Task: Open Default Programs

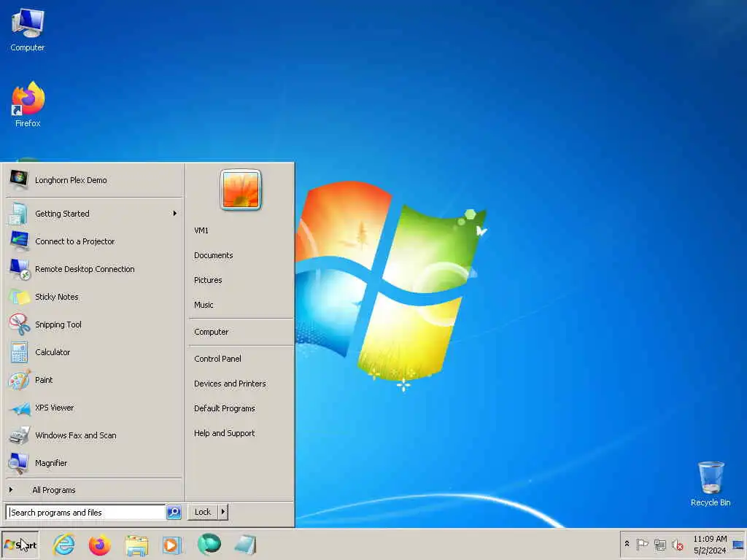Action: 225,408
